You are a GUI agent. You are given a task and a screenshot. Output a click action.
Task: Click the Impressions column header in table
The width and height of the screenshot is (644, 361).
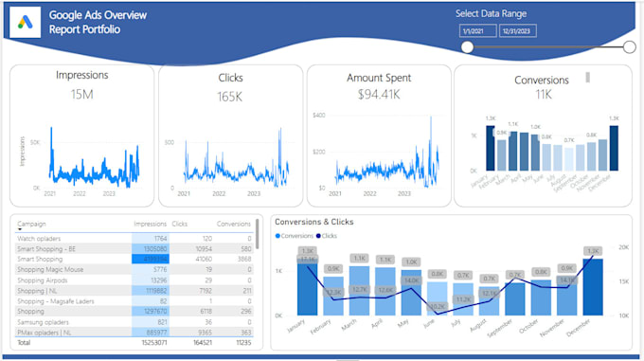150,224
